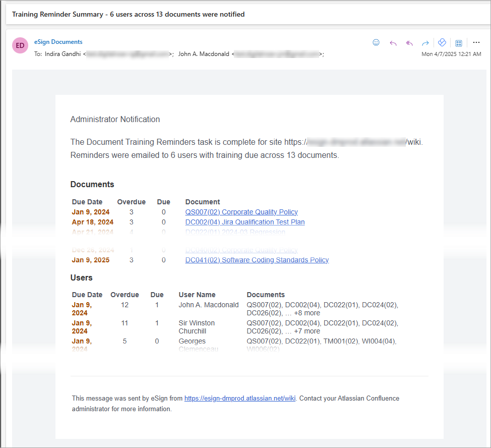Viewport: 491px width, 448px height.
Task: Open the More actions ellipsis menu
Action: coord(476,43)
